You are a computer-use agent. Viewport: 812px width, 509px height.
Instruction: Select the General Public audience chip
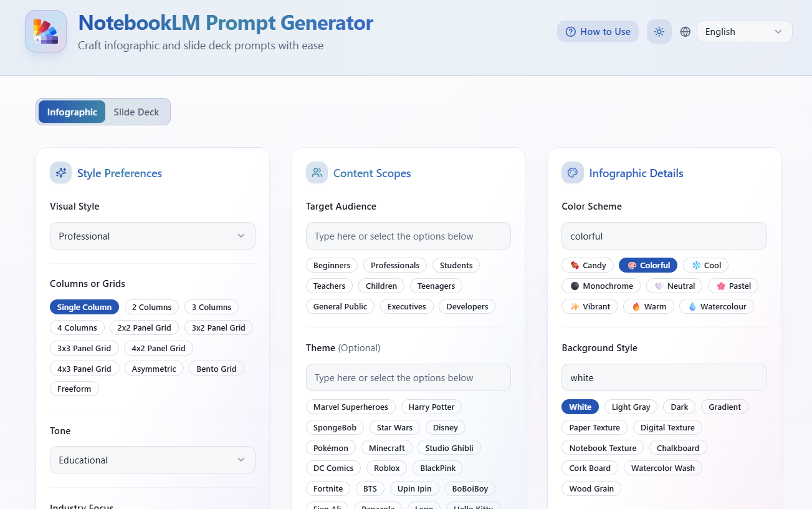pos(340,306)
